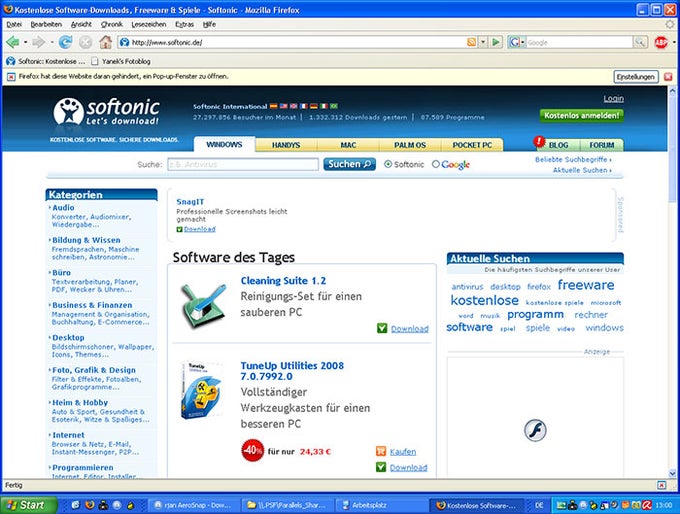Image resolution: width=680 pixels, height=514 pixels.
Task: Open the FORUM tab
Action: point(602,145)
